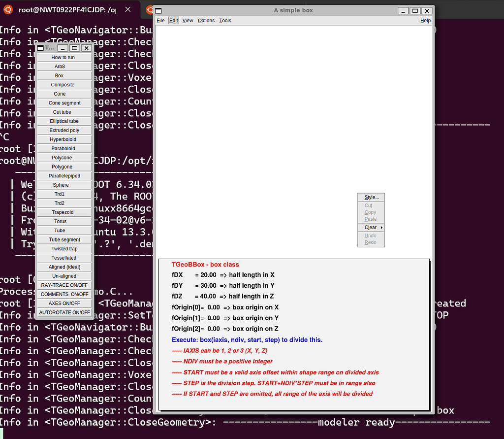Open the Tools menu in the canvas window
This screenshot has width=504, height=439.
click(225, 20)
